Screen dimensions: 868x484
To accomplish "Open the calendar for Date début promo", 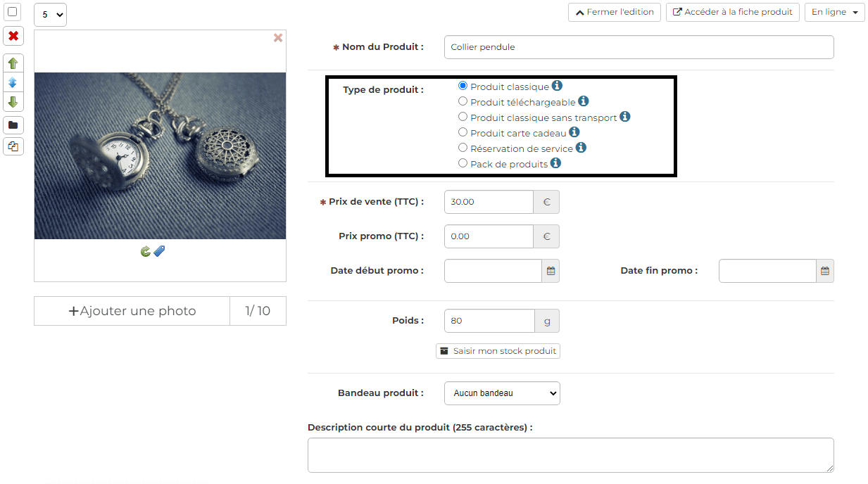I will coord(550,271).
